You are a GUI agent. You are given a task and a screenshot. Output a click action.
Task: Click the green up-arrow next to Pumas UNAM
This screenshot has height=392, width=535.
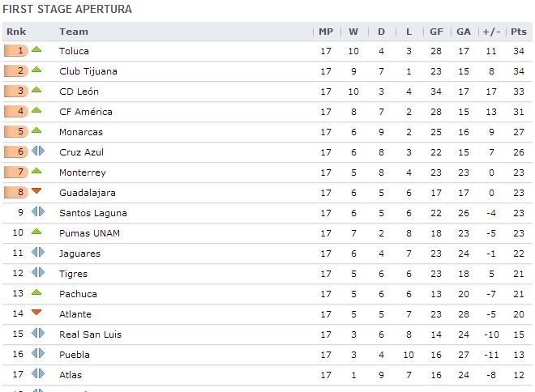36,232
